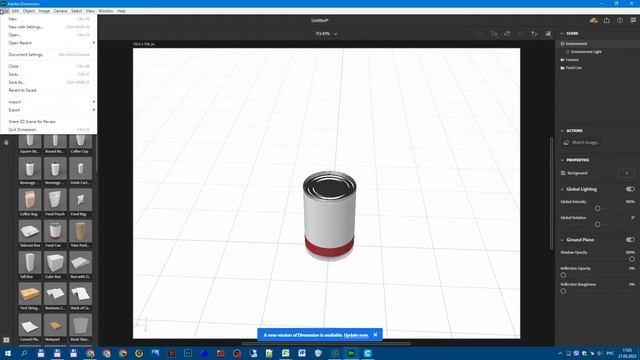
Task: Click the share export icon in header
Action: [x=607, y=20]
